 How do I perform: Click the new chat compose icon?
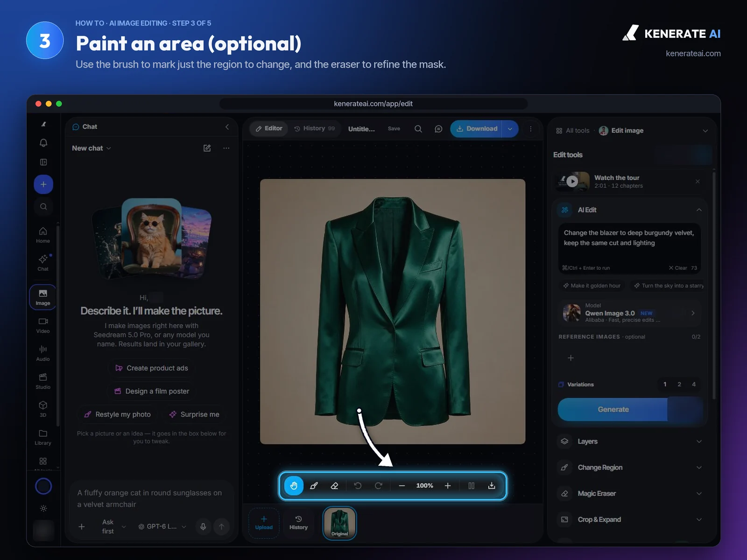(207, 148)
